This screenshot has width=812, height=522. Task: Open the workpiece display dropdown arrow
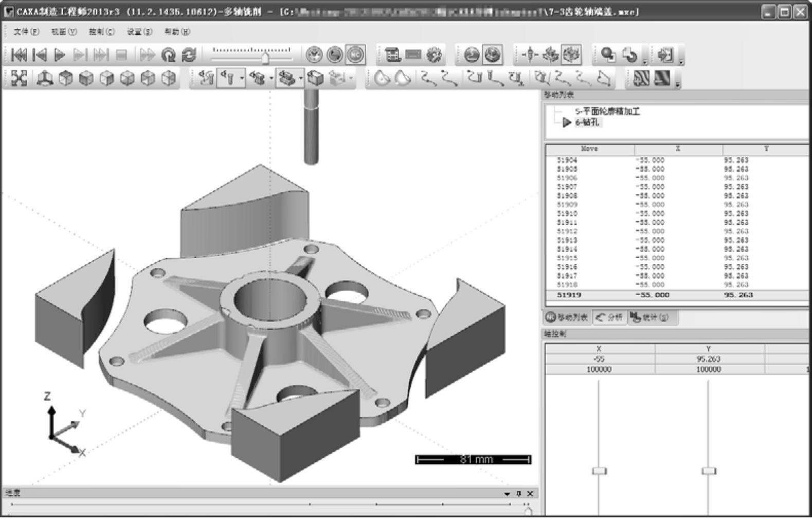tap(301, 79)
